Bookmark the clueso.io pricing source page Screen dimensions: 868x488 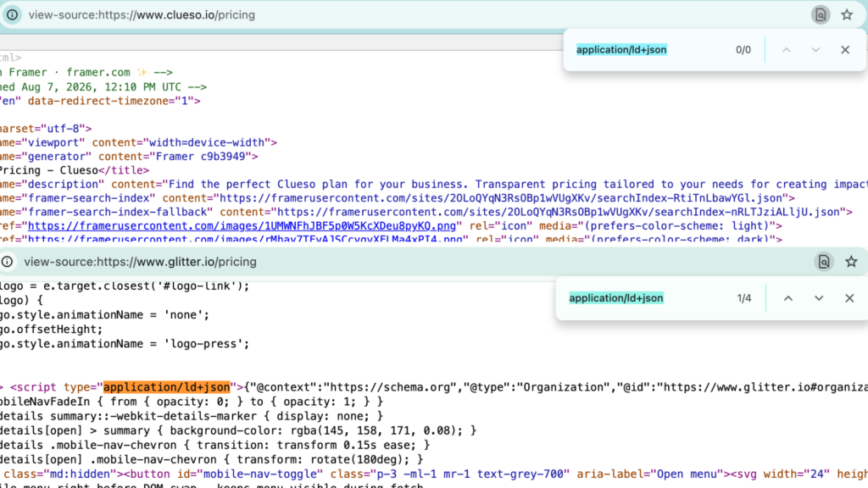(847, 15)
